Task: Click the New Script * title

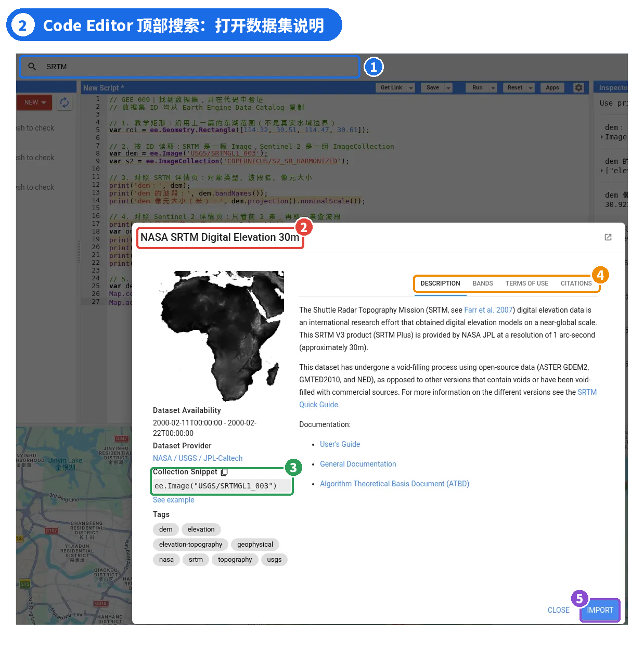Action: click(x=104, y=88)
